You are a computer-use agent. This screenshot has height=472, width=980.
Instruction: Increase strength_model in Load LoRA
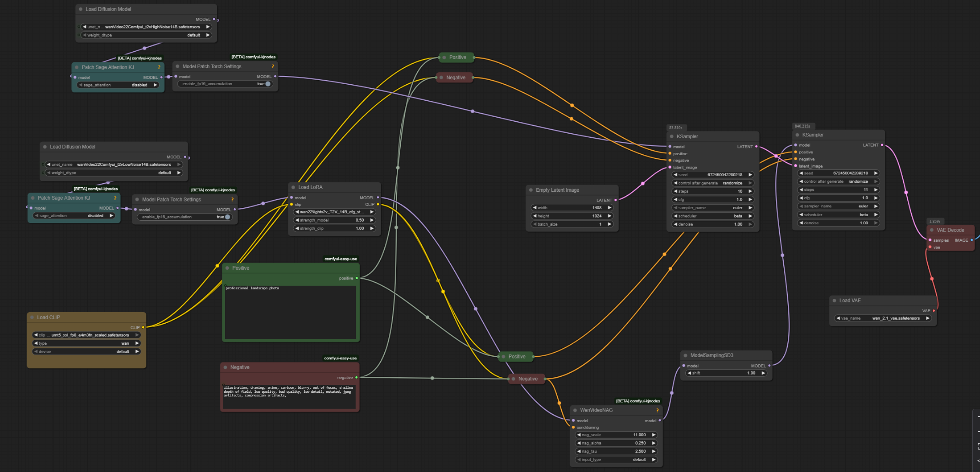click(372, 220)
